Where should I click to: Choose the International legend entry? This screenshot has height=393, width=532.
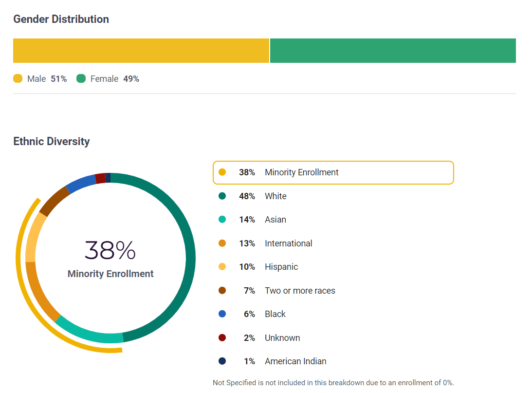click(x=288, y=243)
